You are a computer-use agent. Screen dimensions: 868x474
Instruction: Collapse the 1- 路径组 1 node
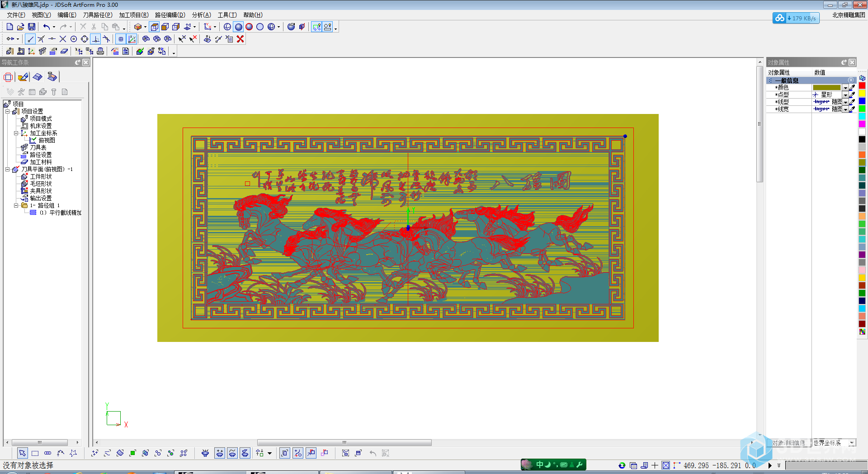click(x=16, y=205)
